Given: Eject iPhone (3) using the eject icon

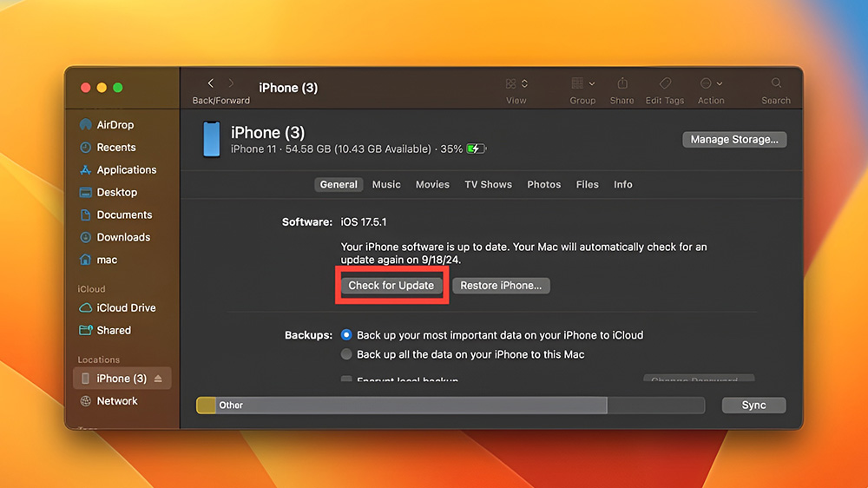Looking at the screenshot, I should (158, 379).
